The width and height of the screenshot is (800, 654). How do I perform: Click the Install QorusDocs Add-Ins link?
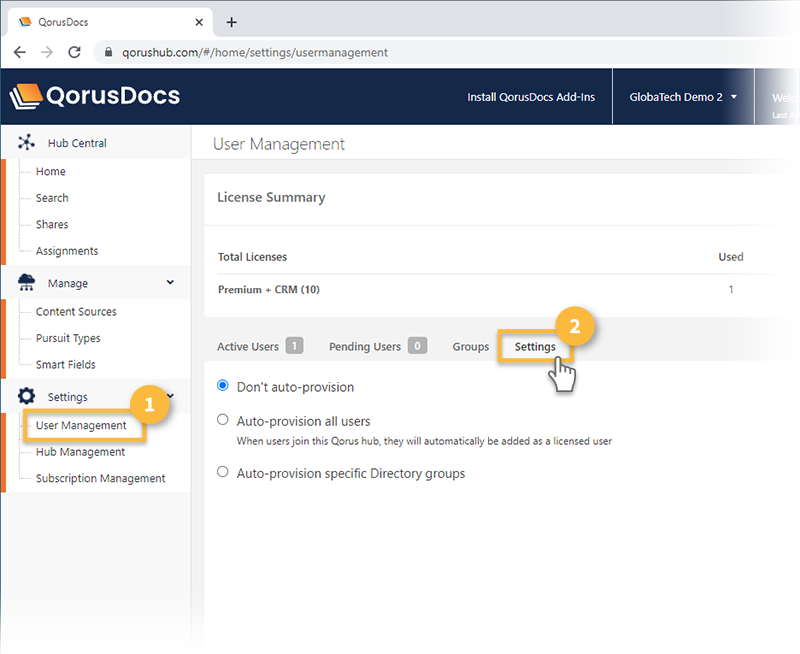point(531,97)
